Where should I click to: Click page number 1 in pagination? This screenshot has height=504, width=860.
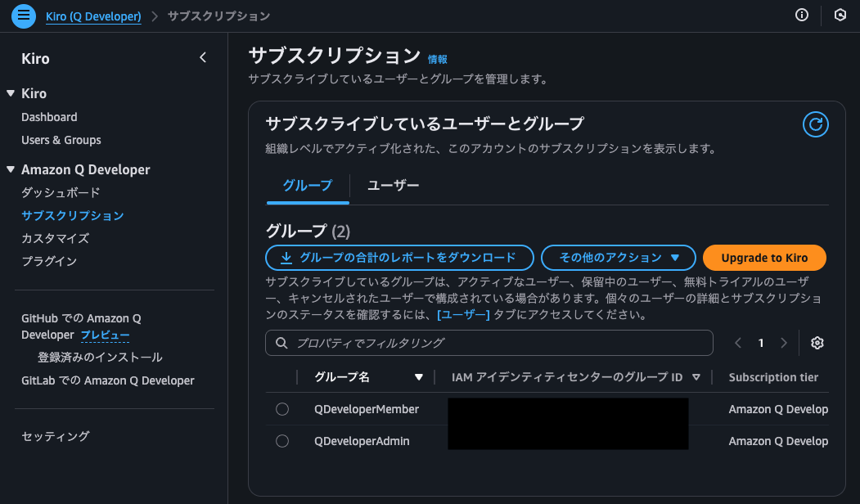click(x=761, y=343)
